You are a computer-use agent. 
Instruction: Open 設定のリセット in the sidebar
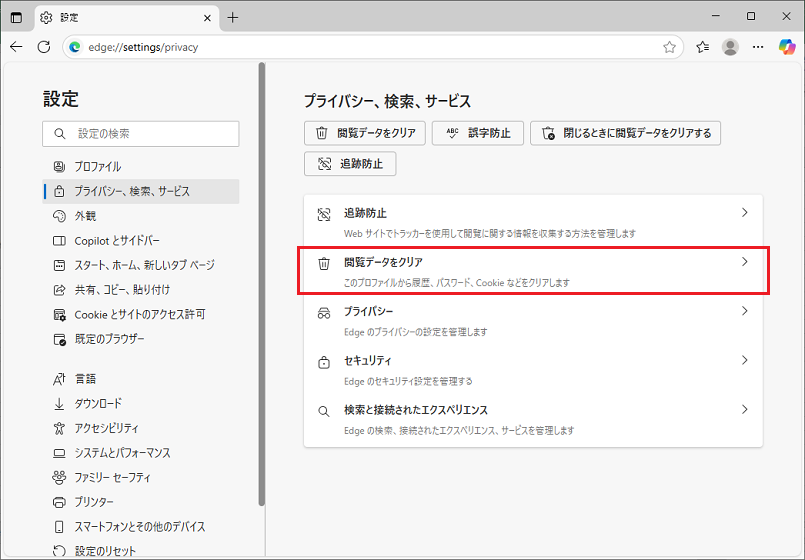pyautogui.click(x=141, y=550)
